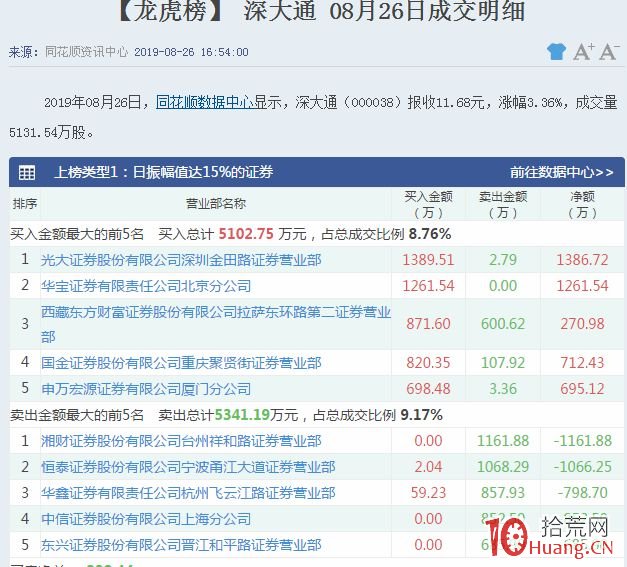Image resolution: width=627 pixels, height=567 pixels.
Task: Click sell amount cell 107.92
Action: click(503, 363)
